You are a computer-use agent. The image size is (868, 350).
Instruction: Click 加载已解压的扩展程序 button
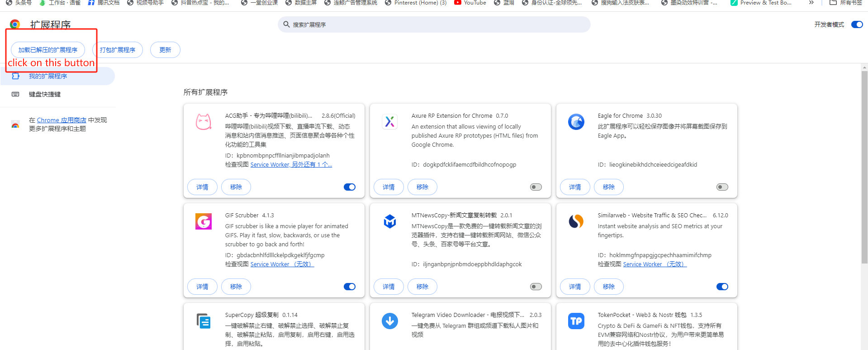(x=48, y=50)
